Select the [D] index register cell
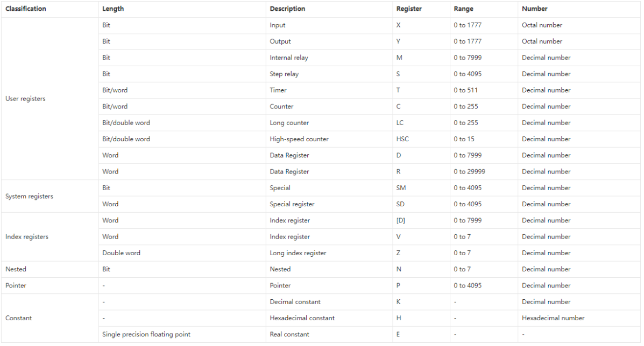 401,220
